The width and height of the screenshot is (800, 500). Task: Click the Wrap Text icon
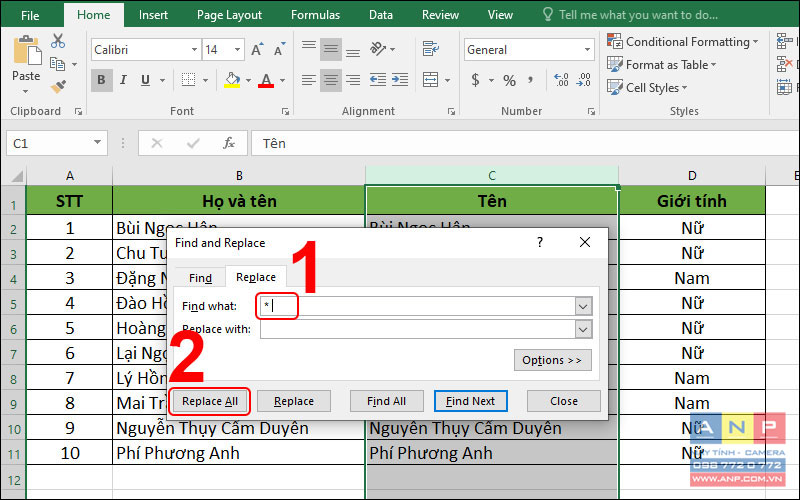[431, 49]
